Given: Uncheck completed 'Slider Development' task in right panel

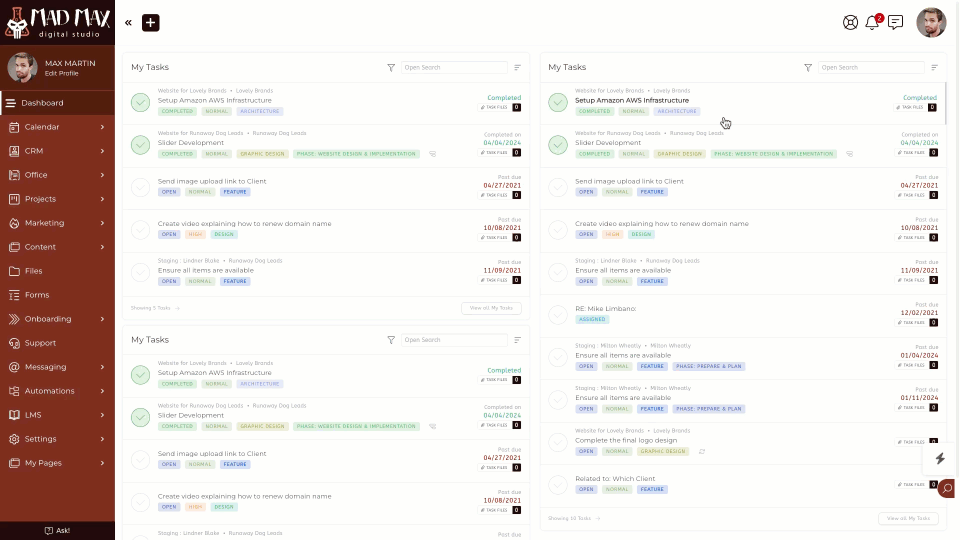Looking at the screenshot, I should click(558, 145).
